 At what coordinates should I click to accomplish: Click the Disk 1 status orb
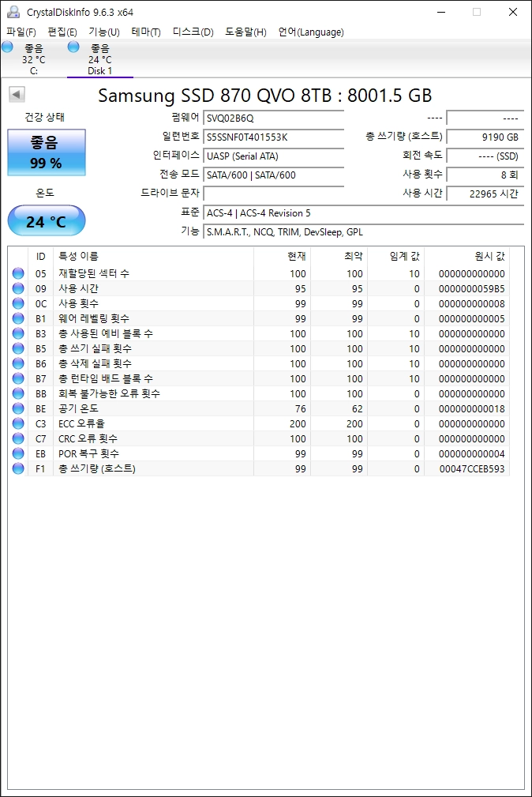[73, 47]
